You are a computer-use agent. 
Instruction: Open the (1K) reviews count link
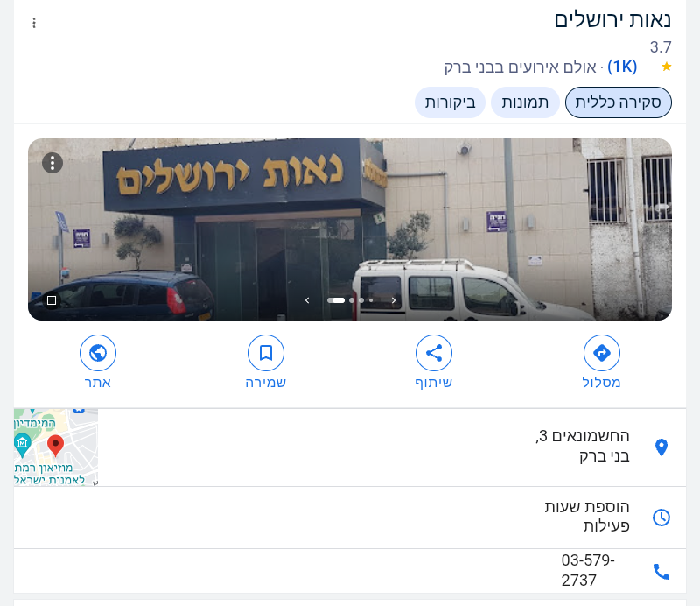coord(622,67)
